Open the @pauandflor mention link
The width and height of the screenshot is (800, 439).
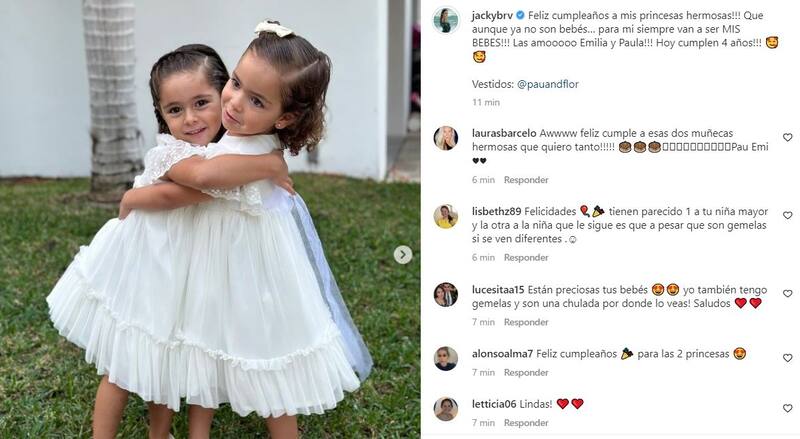click(x=548, y=84)
